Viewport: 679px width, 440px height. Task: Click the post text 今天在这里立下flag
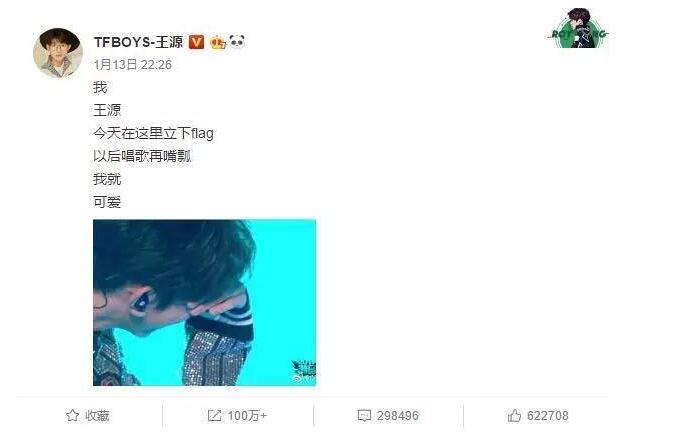pyautogui.click(x=153, y=133)
